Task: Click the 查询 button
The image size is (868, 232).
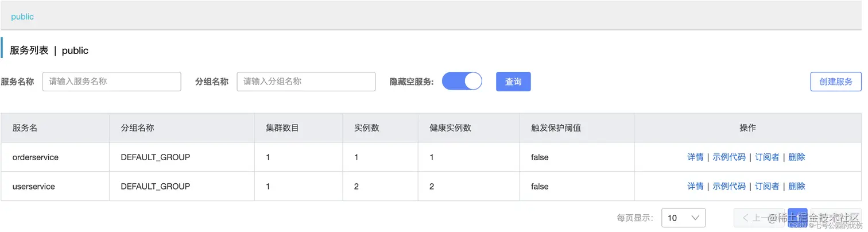Action: (x=513, y=82)
